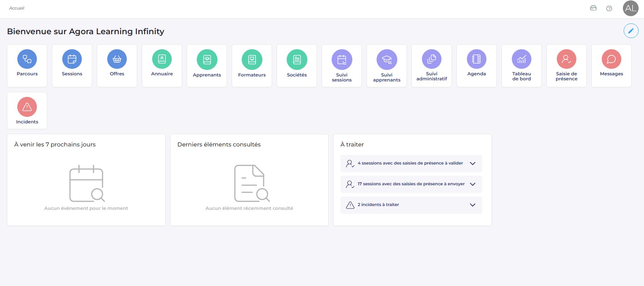Click 'Derniers éléments consultés' heading
The width and height of the screenshot is (644, 286).
[x=219, y=145]
